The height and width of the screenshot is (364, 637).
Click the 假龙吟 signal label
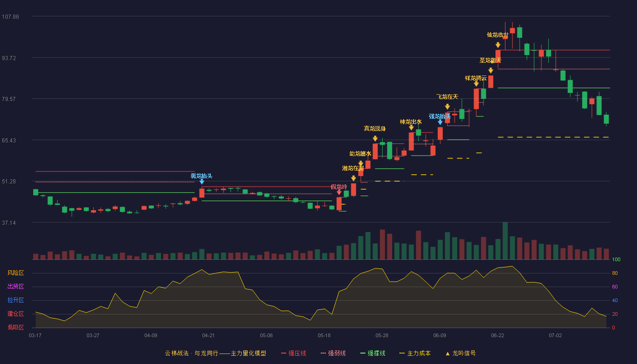[339, 187]
